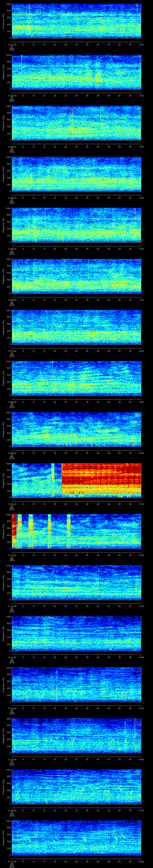Click the "18:00" end time label
Image resolution: width=153 pixels, height=868 pixels.
pos(141,861)
